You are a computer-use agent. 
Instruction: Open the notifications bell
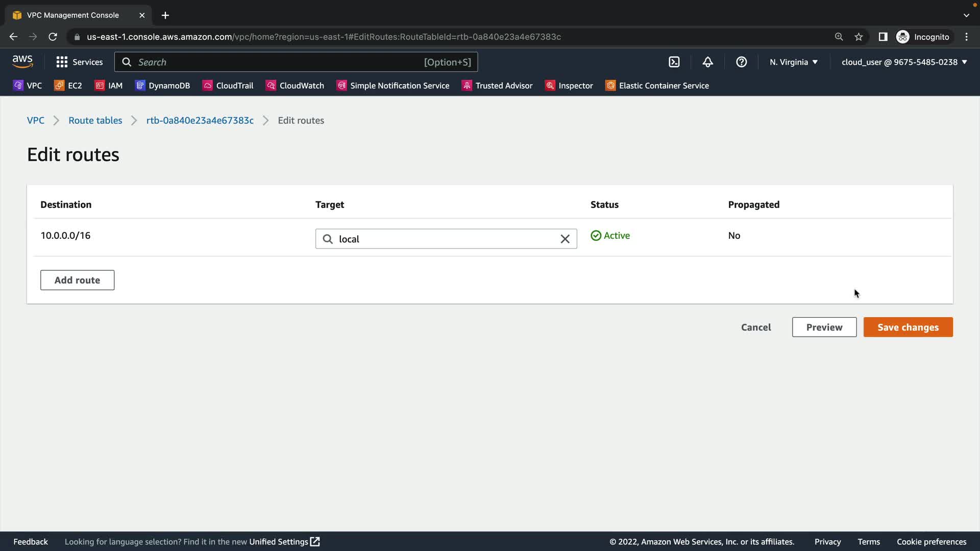[x=707, y=62]
